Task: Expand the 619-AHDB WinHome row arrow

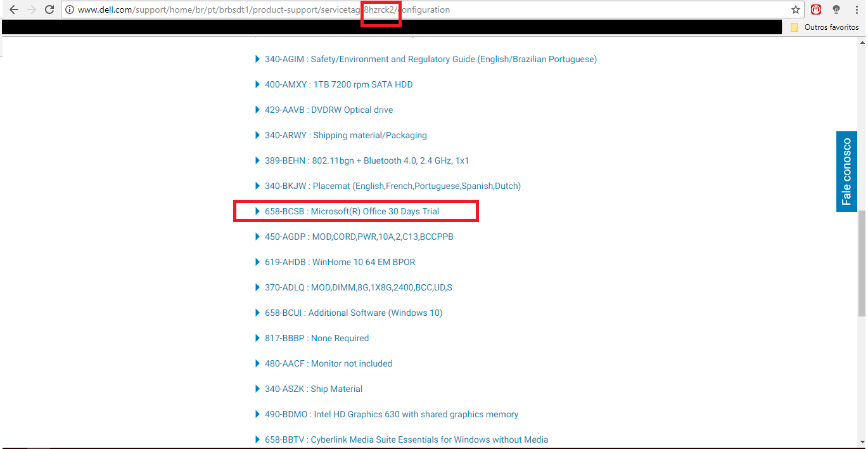Action: coord(257,262)
